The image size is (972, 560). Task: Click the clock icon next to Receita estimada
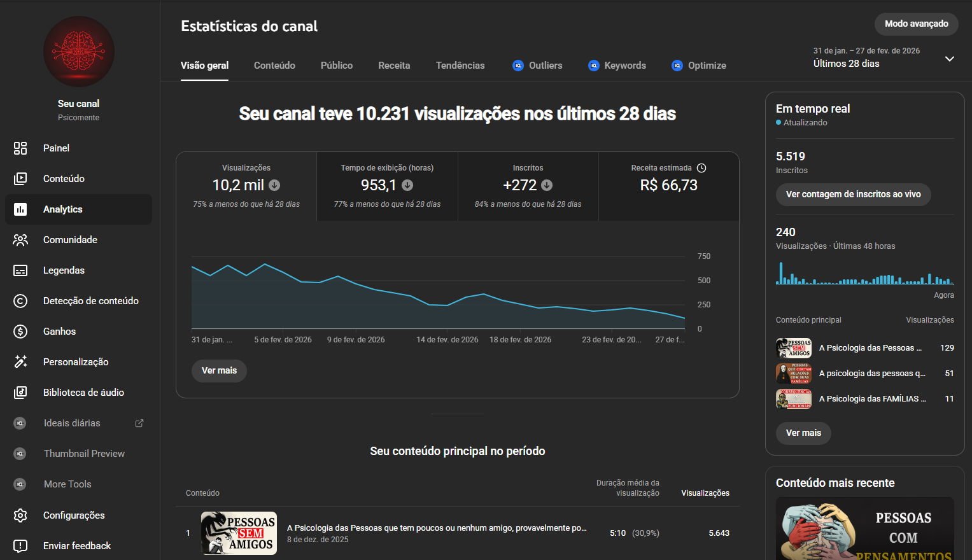click(701, 168)
